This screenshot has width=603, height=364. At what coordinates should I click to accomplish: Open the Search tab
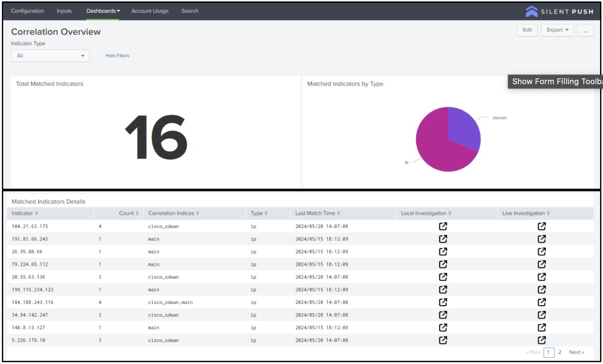[x=190, y=11]
